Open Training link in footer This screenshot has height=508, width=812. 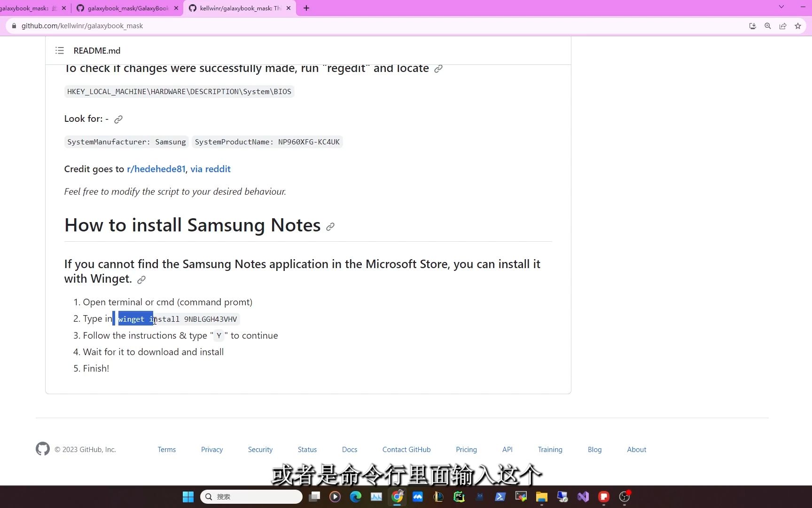550,450
